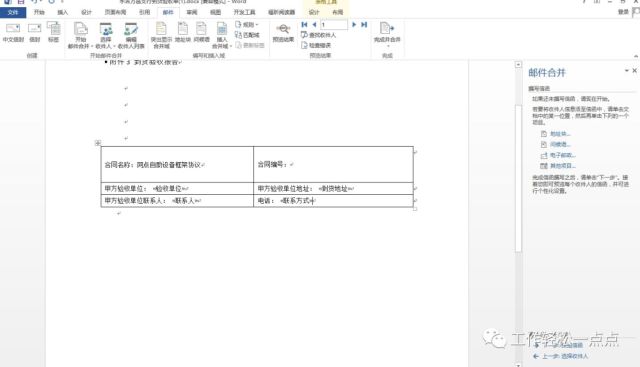The height and width of the screenshot is (367, 640).
Task: Switch to the 页面布局 page layout tab
Action: point(115,12)
